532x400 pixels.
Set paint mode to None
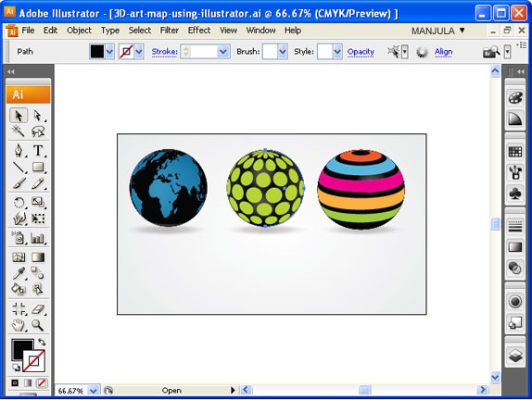tap(42, 383)
